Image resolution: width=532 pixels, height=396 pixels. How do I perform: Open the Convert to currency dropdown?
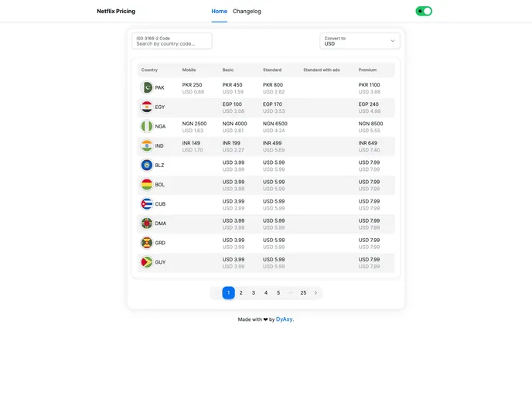coord(360,41)
